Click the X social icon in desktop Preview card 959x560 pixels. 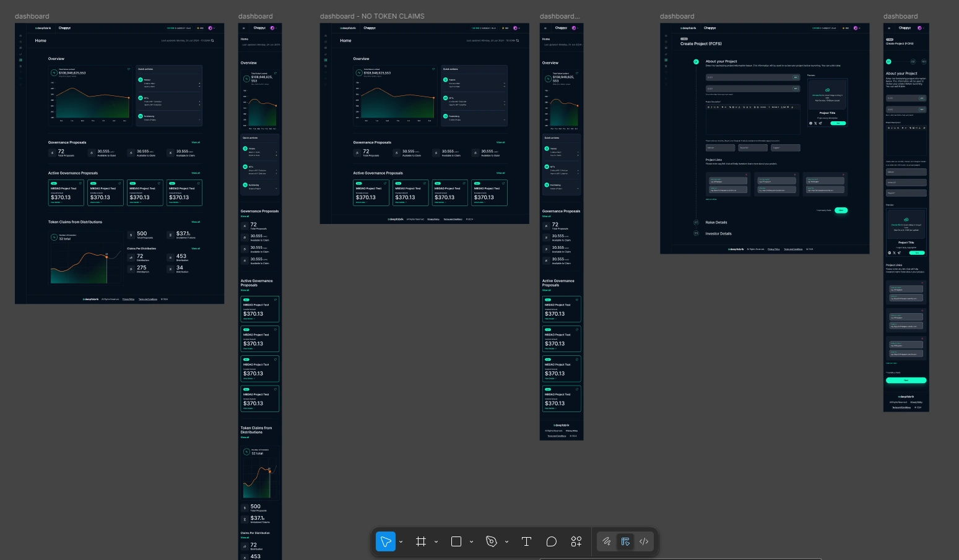coord(816,123)
